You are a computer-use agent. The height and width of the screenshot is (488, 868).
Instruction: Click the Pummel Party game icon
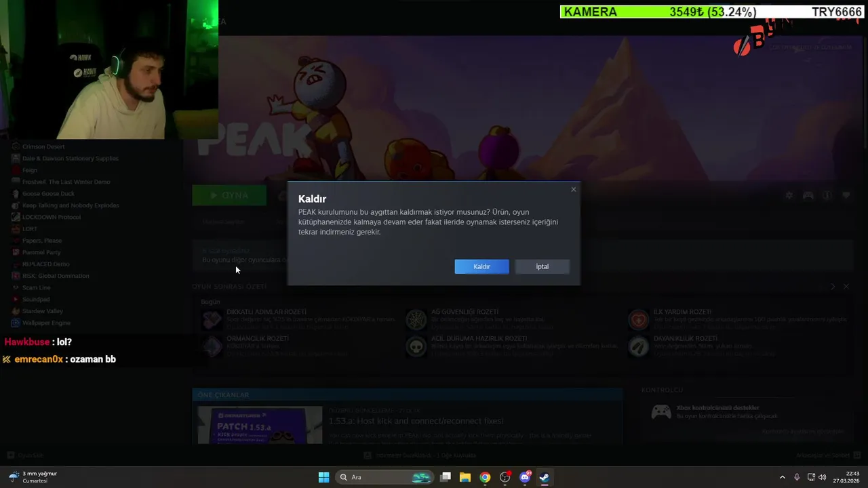coord(16,252)
